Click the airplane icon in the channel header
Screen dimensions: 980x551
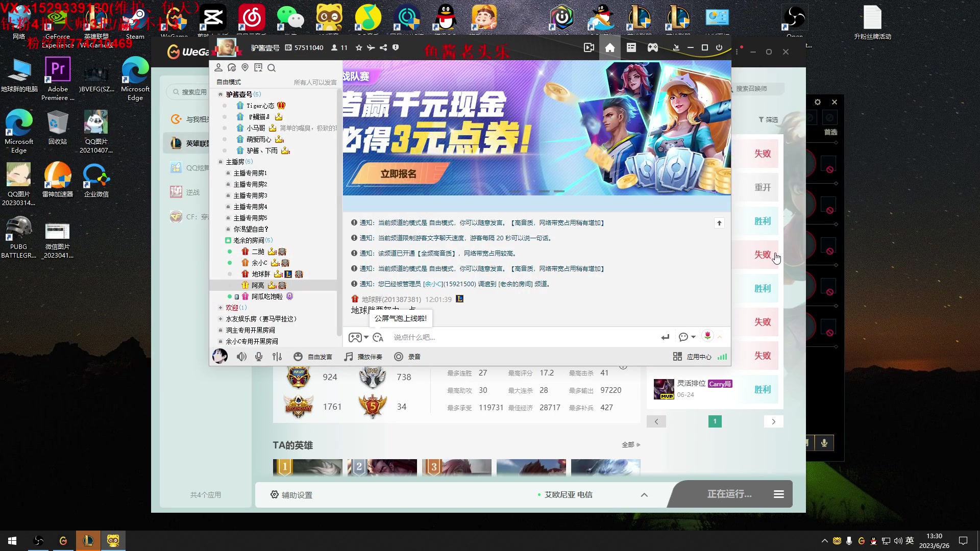tap(371, 48)
